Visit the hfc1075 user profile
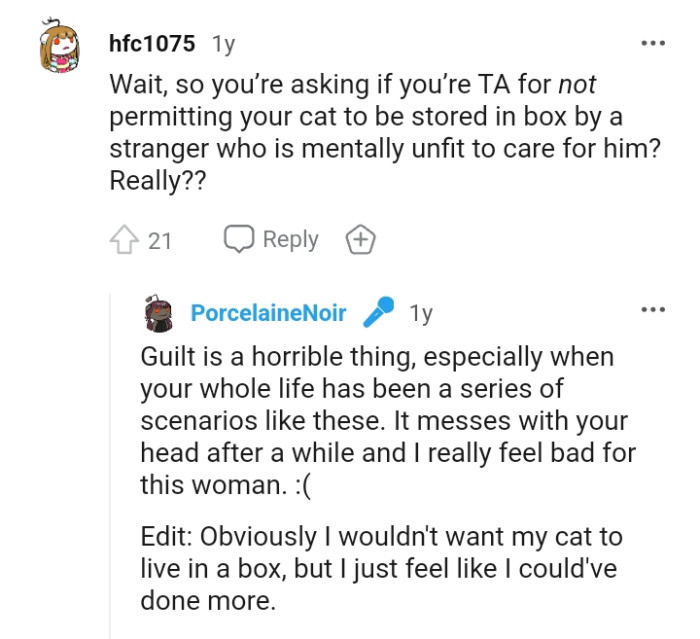The width and height of the screenshot is (700, 639). (152, 44)
